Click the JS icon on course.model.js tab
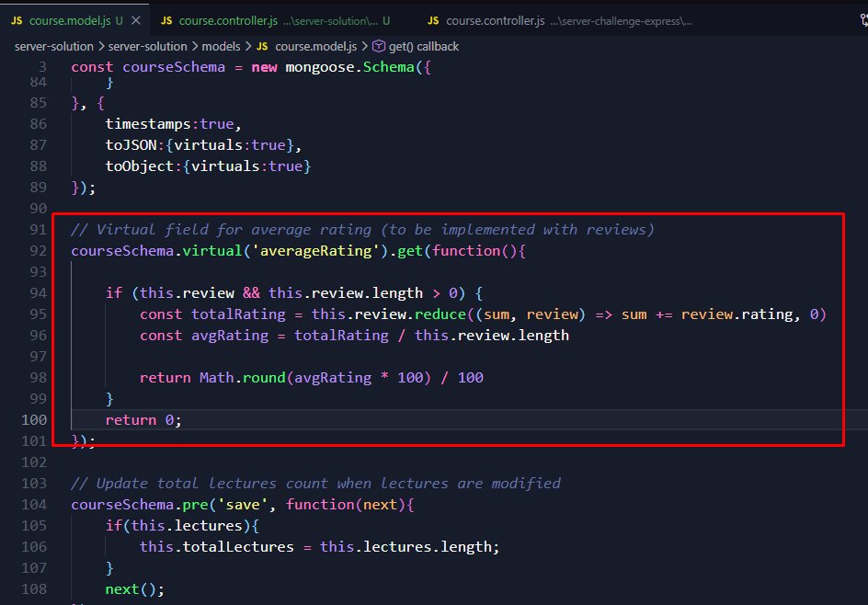Viewport: 868px width, 605px height. tap(17, 21)
